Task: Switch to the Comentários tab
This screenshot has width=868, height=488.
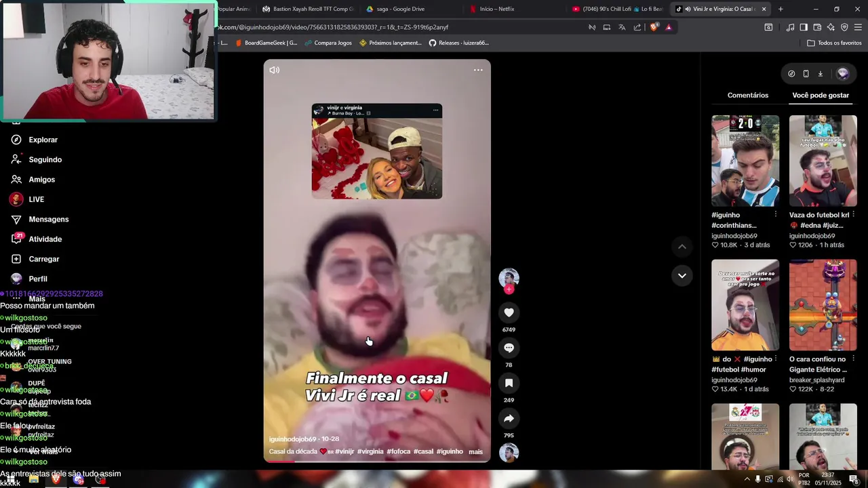Action: pos(748,95)
